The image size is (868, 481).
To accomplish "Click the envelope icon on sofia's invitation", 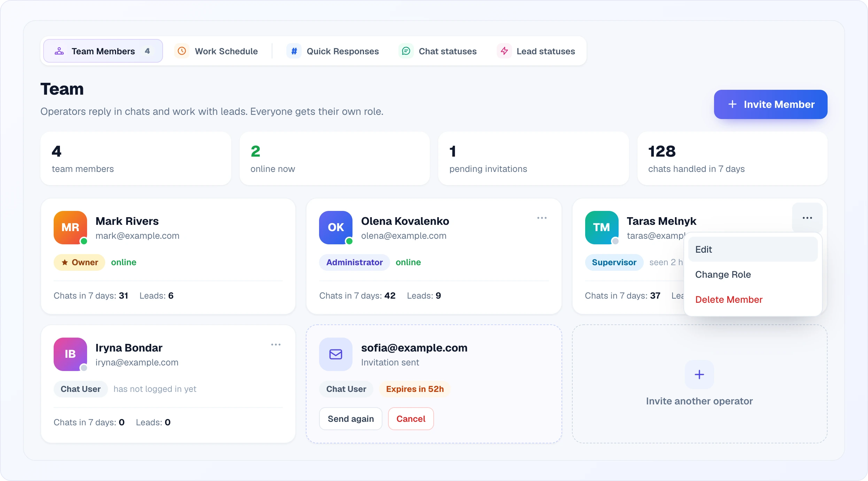I will click(336, 354).
